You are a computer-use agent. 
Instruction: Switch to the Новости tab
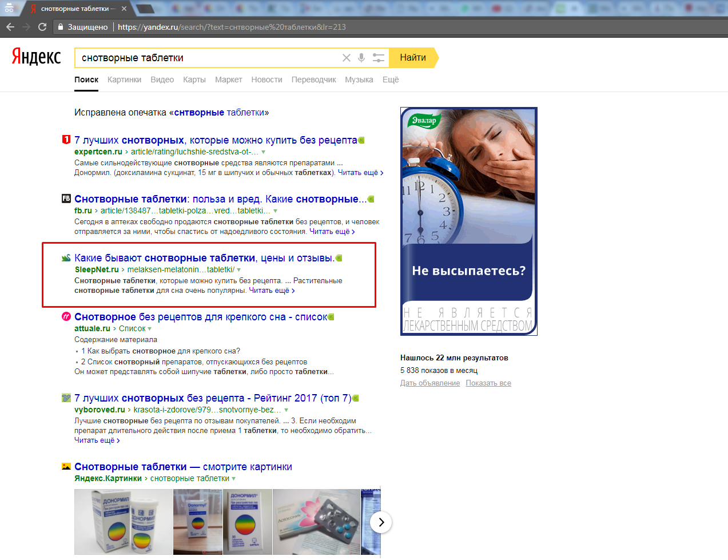click(x=266, y=80)
